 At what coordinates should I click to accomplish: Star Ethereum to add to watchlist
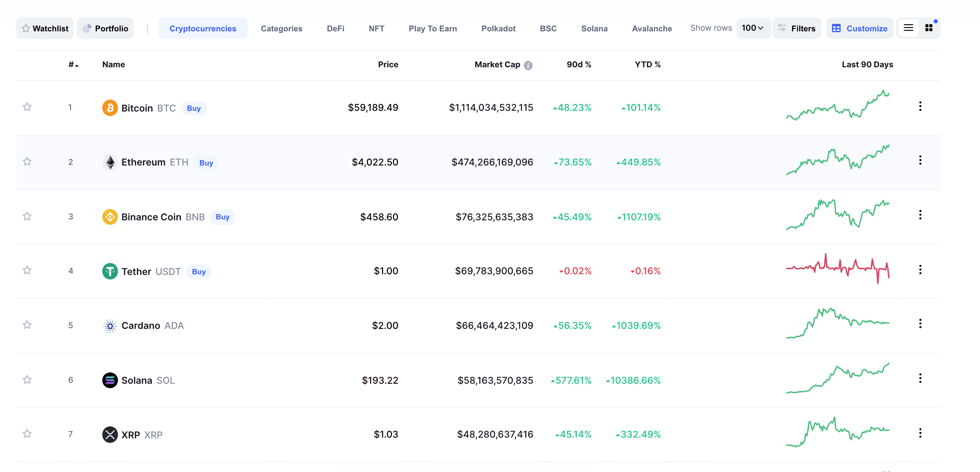click(27, 162)
